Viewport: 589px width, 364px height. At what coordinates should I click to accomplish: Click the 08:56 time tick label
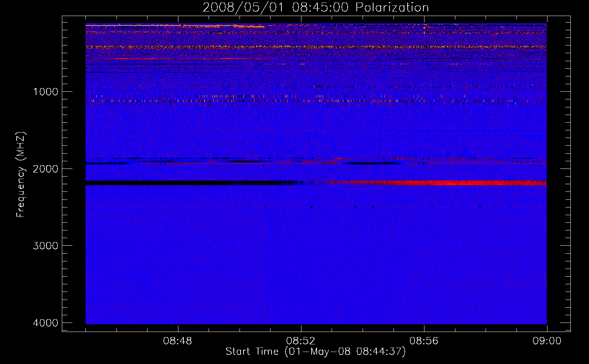click(424, 341)
